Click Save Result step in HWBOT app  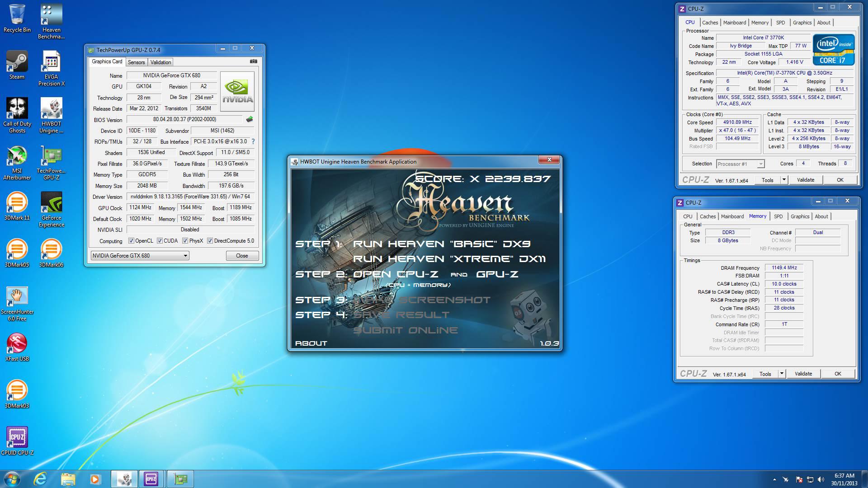pos(401,315)
